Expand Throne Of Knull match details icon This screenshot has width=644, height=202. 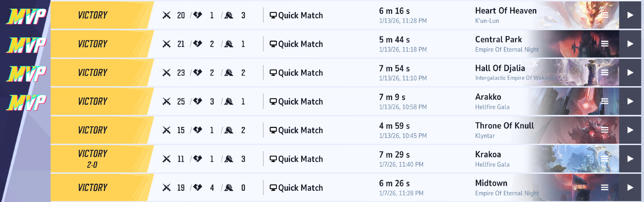[605, 130]
